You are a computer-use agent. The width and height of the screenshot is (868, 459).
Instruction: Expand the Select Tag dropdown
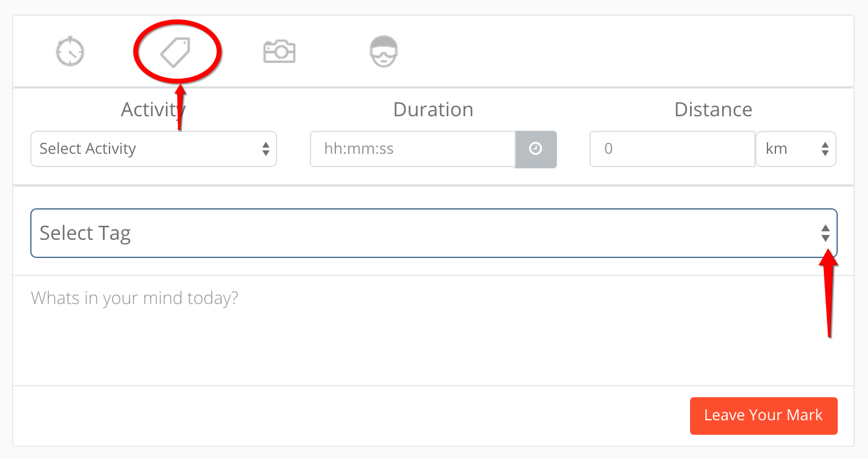tap(433, 233)
